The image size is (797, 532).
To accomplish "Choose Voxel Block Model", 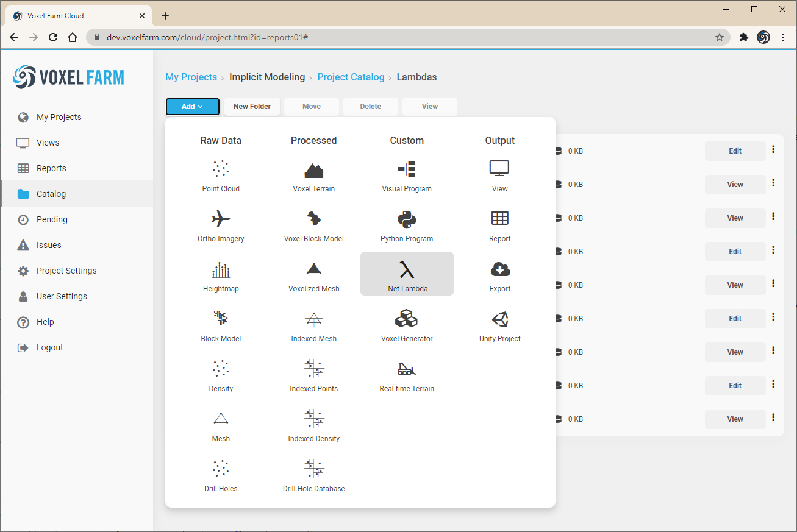I will click(x=314, y=227).
